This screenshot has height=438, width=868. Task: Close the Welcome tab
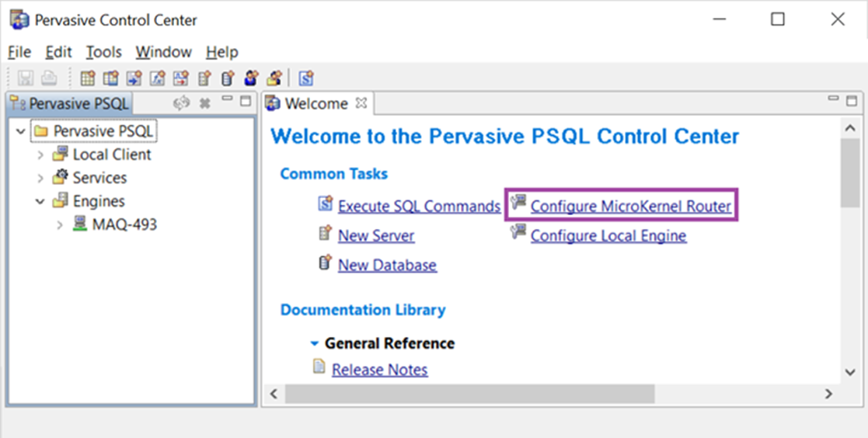[361, 103]
